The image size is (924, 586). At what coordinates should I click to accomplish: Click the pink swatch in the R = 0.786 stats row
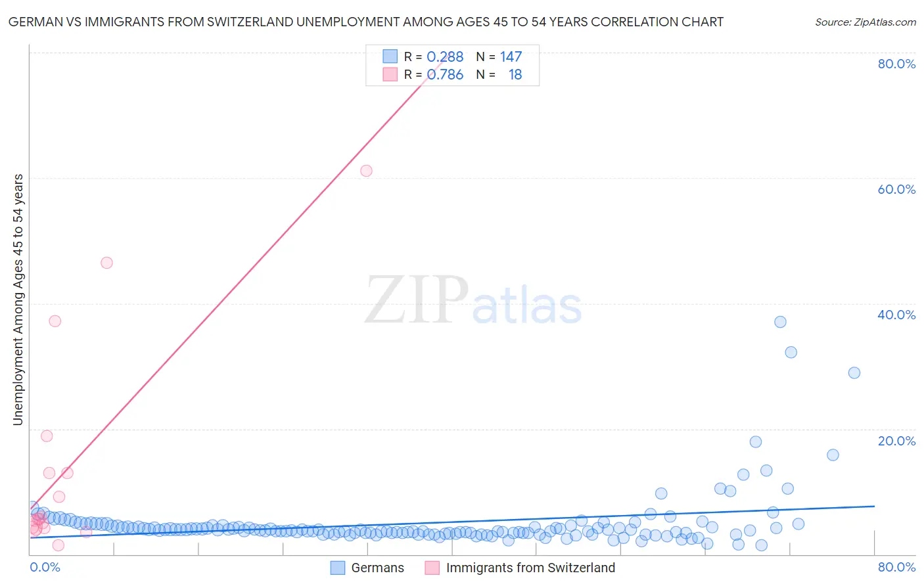[x=390, y=74]
